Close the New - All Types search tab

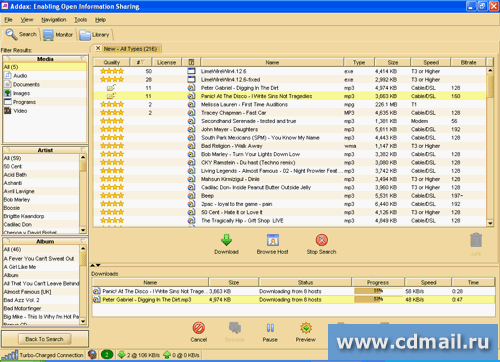tap(98, 48)
